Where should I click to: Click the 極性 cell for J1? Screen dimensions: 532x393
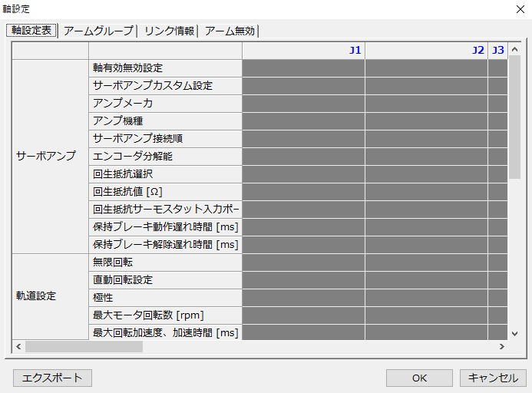tap(303, 298)
